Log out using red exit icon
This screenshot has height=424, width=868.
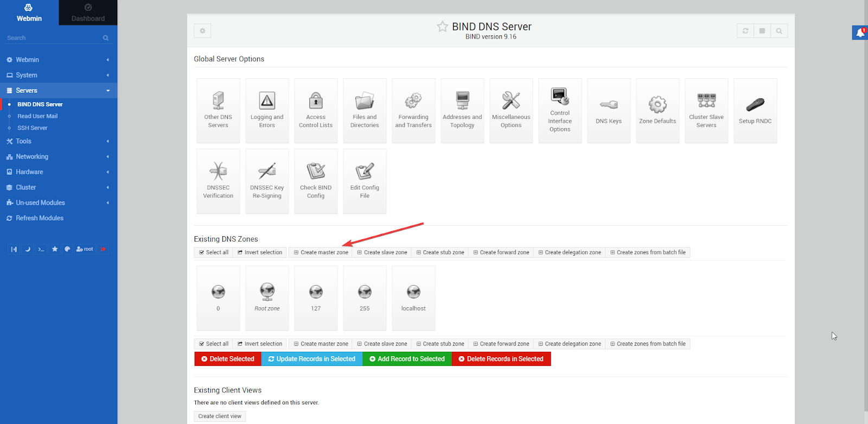tap(103, 249)
